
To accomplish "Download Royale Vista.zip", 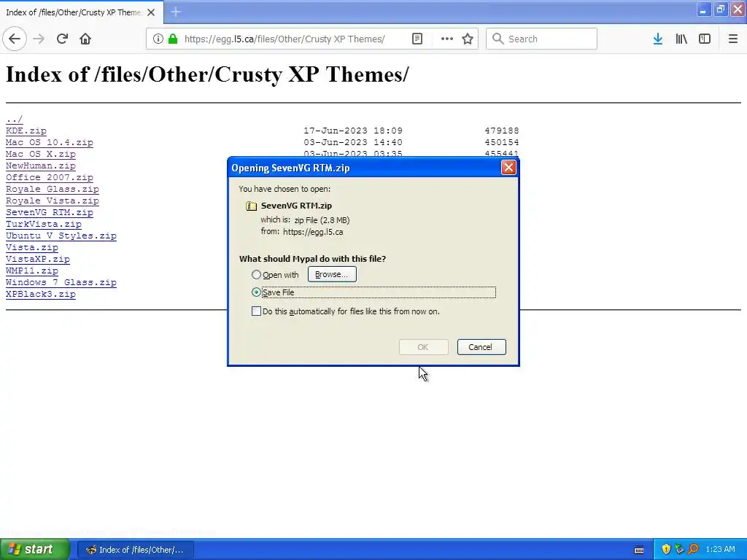I will (53, 201).
